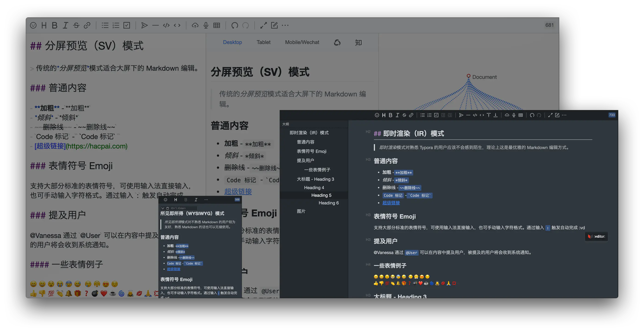Open the heading menu in the dark IR editor toolbar
Image resolution: width=644 pixels, height=332 pixels.
coord(384,115)
